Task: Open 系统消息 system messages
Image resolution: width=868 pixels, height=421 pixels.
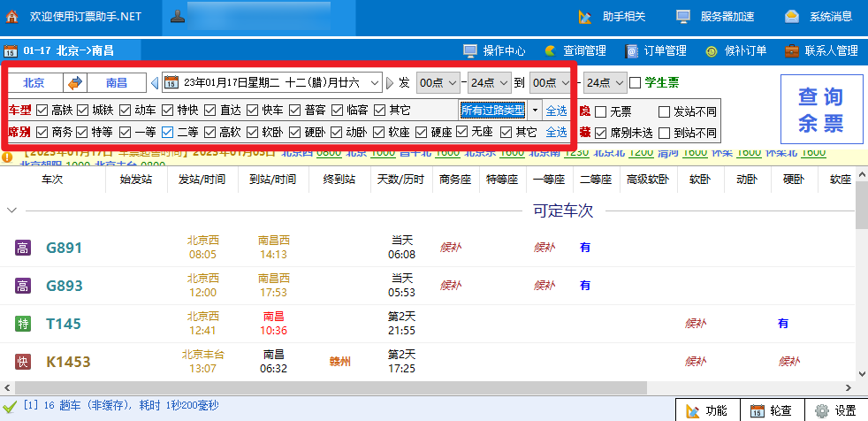Action: (x=818, y=16)
